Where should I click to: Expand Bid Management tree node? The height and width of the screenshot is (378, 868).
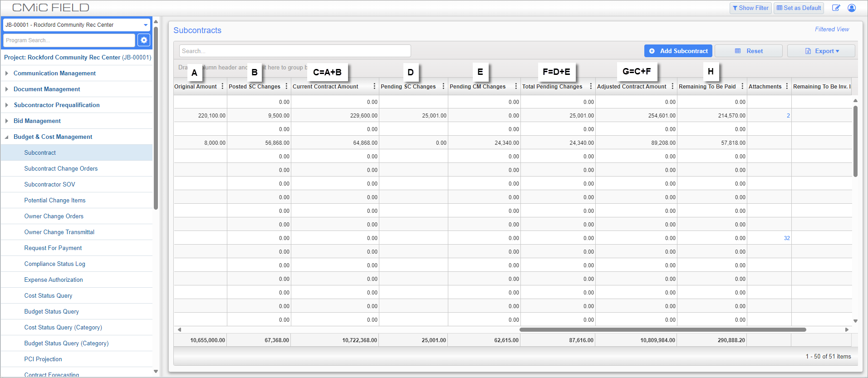7,121
